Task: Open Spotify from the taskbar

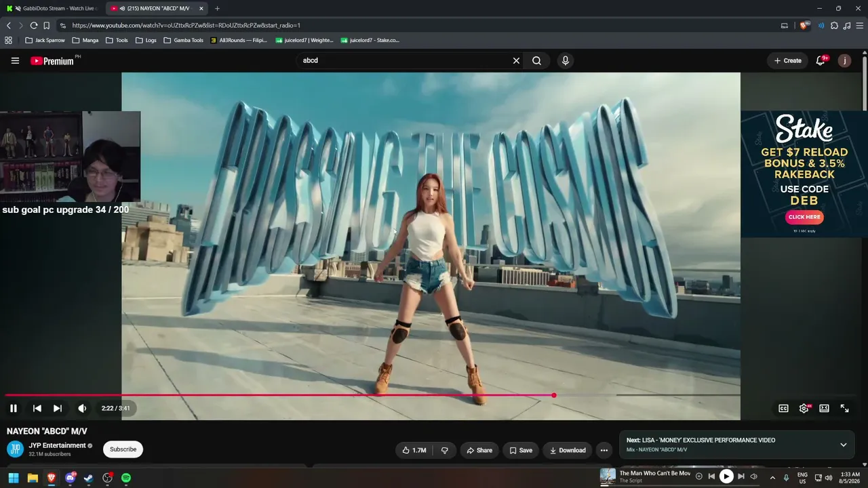Action: coord(126,478)
